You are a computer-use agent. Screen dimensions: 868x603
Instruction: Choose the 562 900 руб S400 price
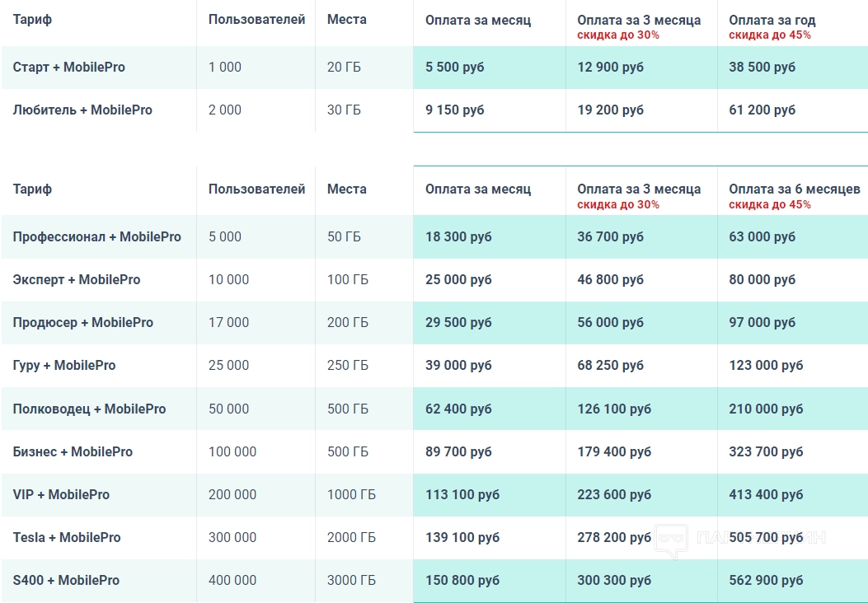[766, 581]
